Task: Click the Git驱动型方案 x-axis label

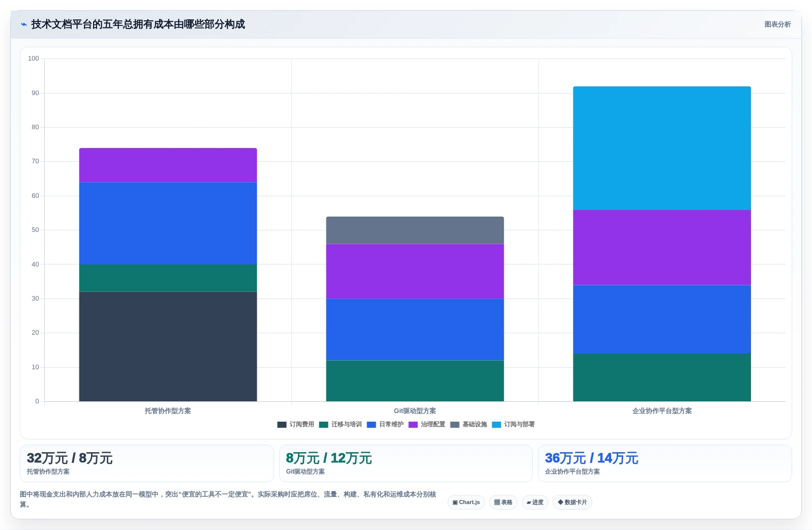Action: coord(415,411)
